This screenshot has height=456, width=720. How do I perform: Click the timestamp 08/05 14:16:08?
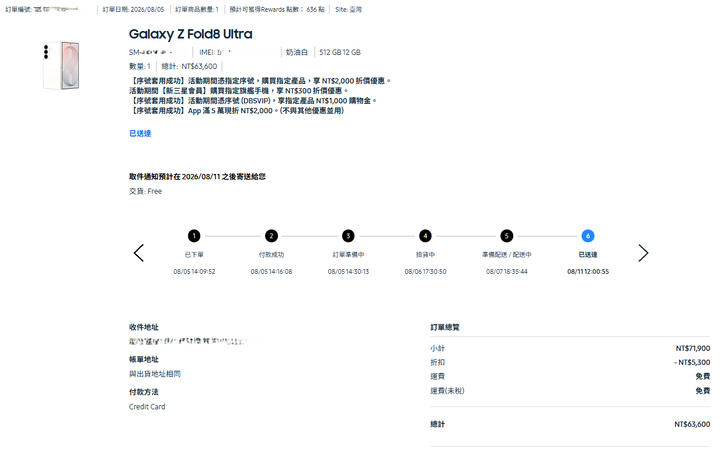271,271
